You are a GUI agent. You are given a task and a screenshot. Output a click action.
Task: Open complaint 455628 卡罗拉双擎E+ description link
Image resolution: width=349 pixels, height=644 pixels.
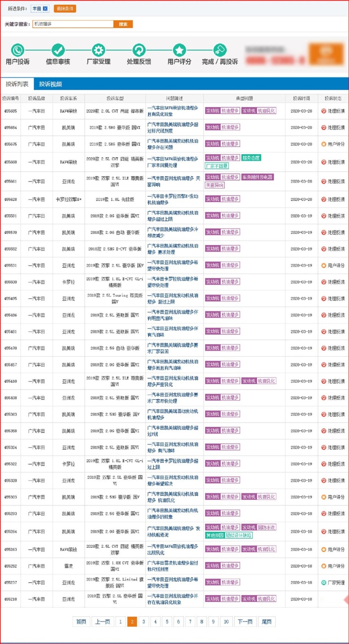click(x=172, y=199)
